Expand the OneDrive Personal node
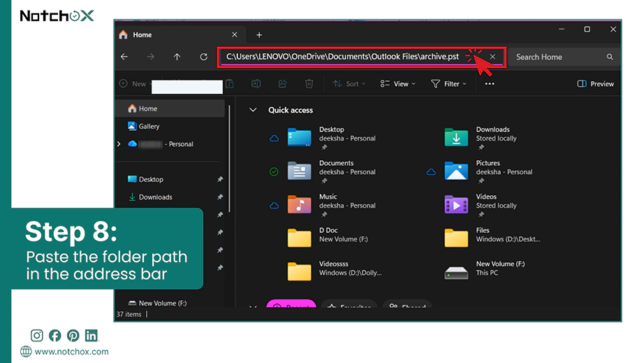This screenshot has height=363, width=644. point(119,144)
